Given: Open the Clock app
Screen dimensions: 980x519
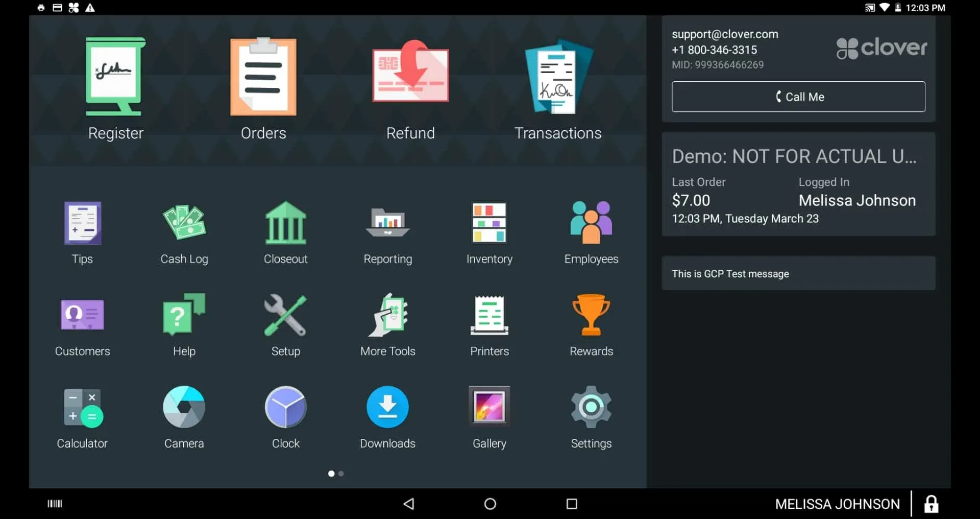Looking at the screenshot, I should point(286,418).
